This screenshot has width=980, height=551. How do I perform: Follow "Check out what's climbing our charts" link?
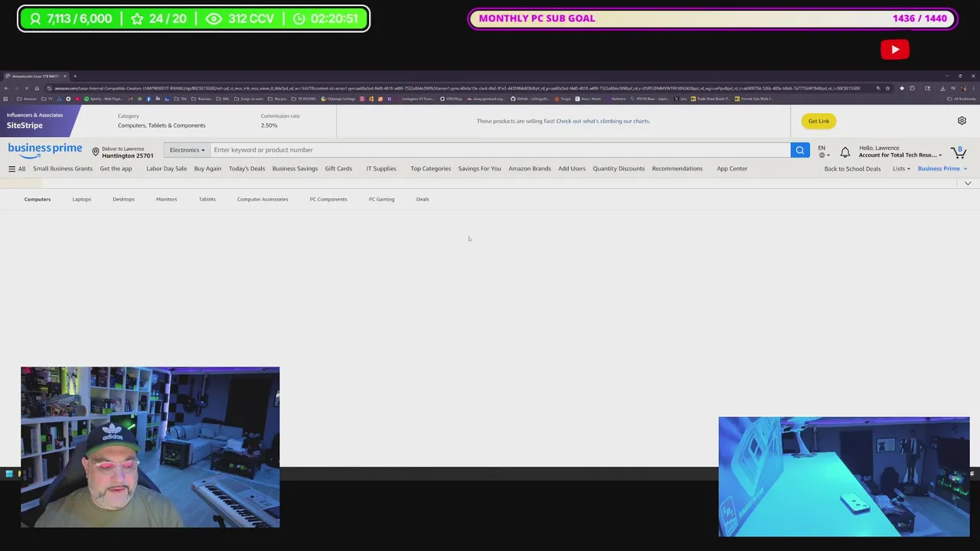pos(603,121)
